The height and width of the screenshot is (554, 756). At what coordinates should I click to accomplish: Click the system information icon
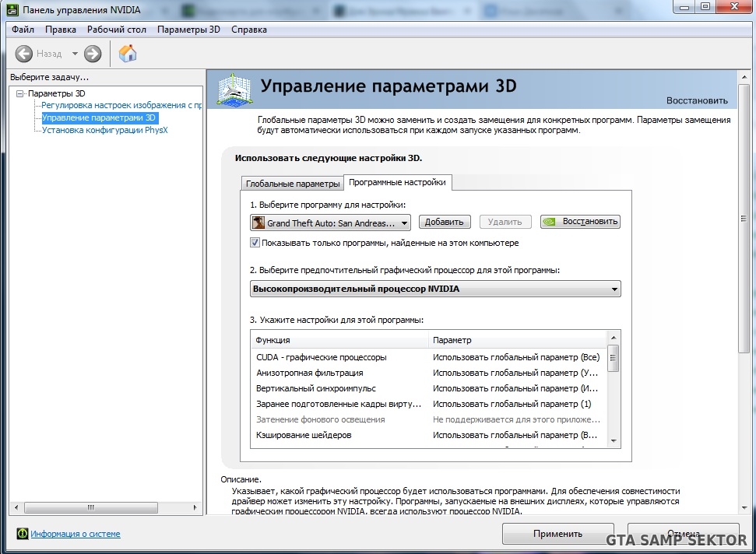click(x=22, y=533)
